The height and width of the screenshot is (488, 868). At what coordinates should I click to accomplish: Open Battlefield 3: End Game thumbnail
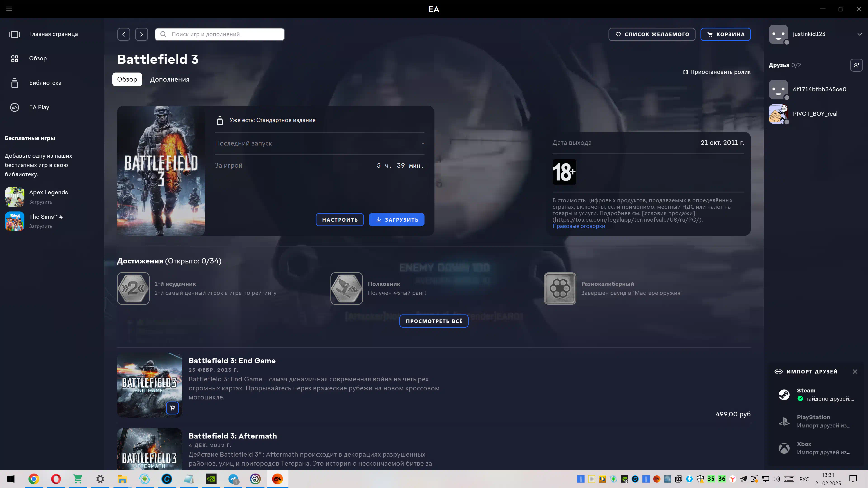(x=149, y=385)
